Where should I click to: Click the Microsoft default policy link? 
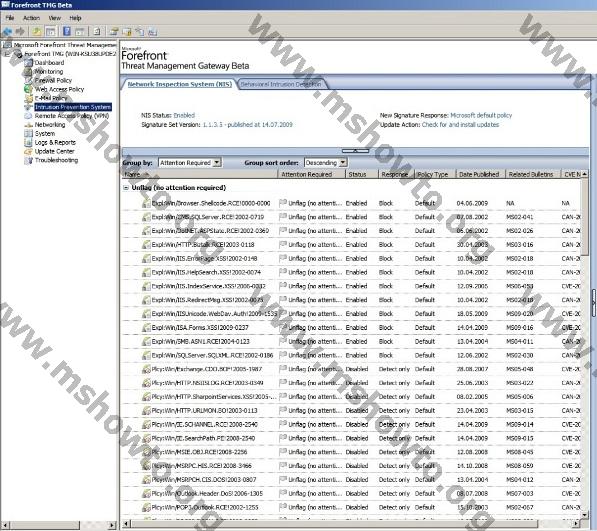(x=481, y=115)
